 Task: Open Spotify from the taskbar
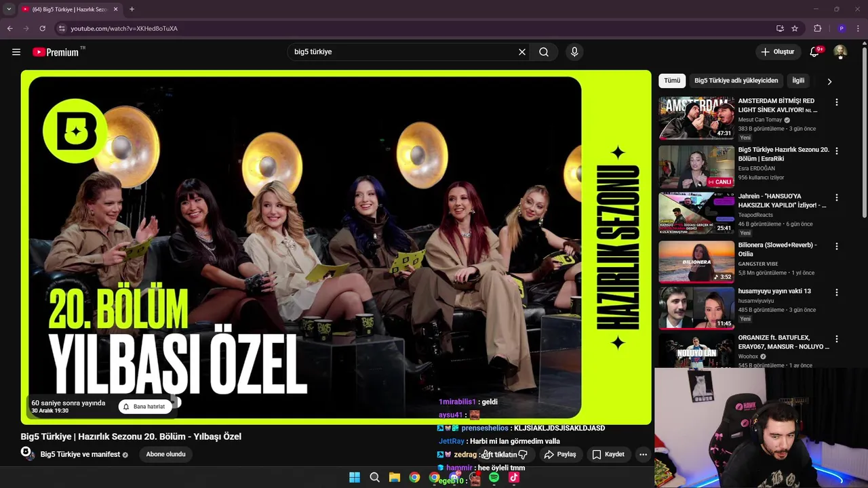tap(494, 478)
